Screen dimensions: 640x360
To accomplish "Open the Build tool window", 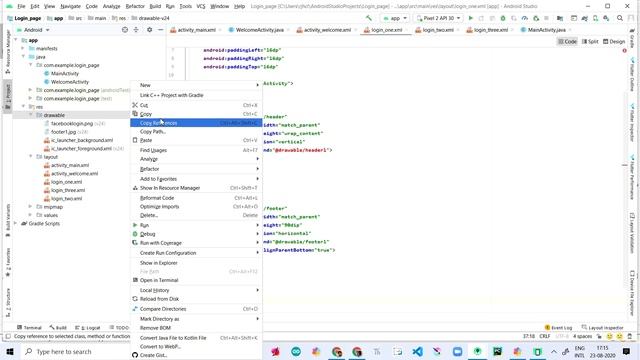I will click(x=58, y=327).
